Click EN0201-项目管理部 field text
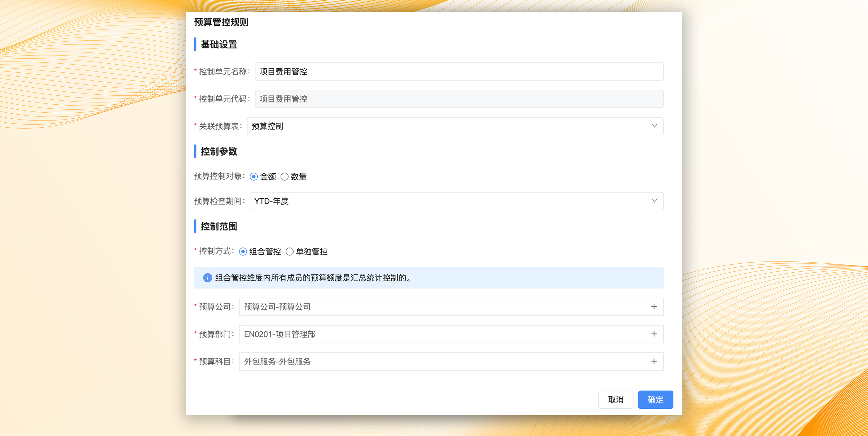 pyautogui.click(x=279, y=334)
